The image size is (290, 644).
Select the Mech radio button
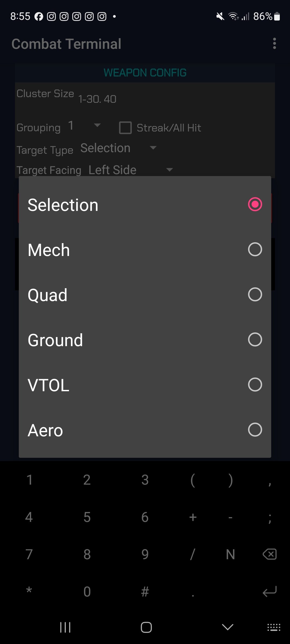click(x=255, y=250)
